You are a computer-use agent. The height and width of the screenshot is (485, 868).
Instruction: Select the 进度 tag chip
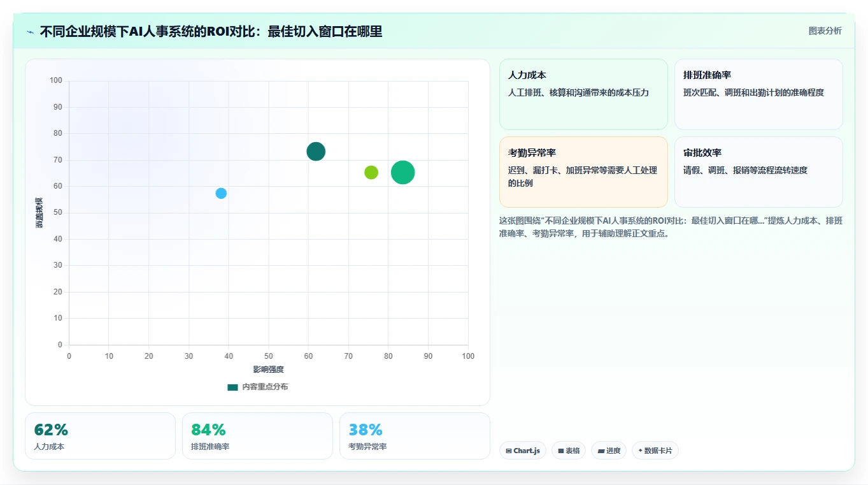coord(609,451)
